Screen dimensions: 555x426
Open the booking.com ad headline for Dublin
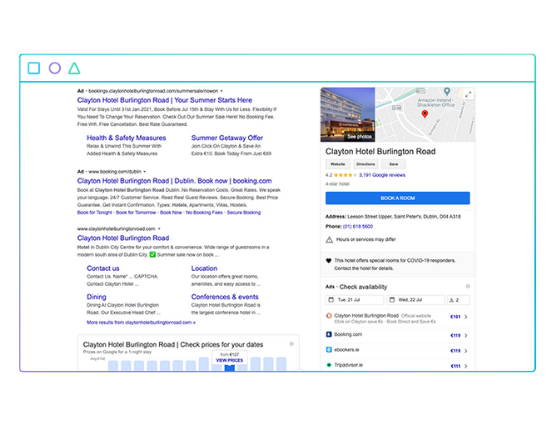tap(174, 181)
